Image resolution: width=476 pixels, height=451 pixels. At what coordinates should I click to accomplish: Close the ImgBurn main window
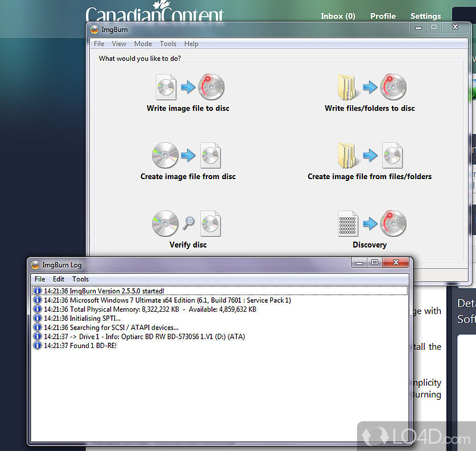click(455, 27)
